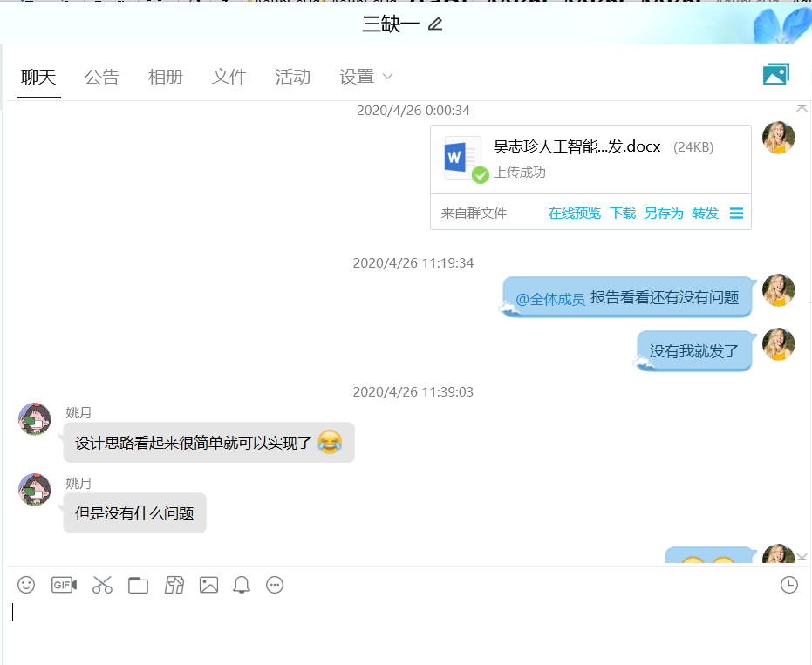Click the pencil icon beside 三缺一
Image resolution: width=812 pixels, height=665 pixels.
click(x=435, y=24)
